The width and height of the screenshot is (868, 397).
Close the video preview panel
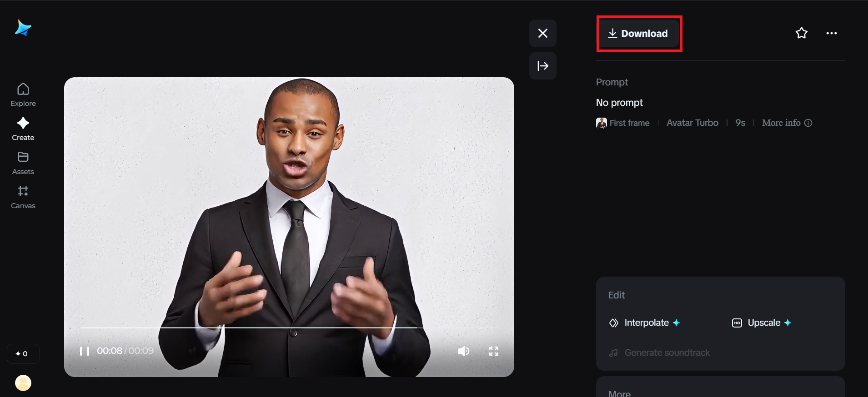pos(542,33)
